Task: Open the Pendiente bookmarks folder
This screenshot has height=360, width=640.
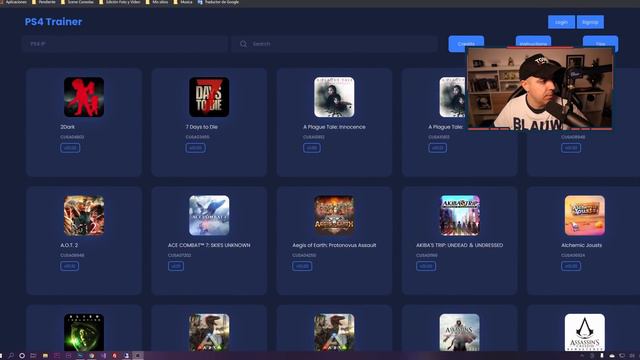Action: click(44, 2)
